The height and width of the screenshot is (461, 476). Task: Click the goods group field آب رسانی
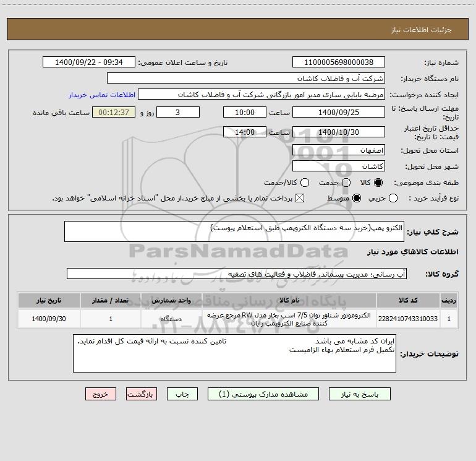coord(237,274)
